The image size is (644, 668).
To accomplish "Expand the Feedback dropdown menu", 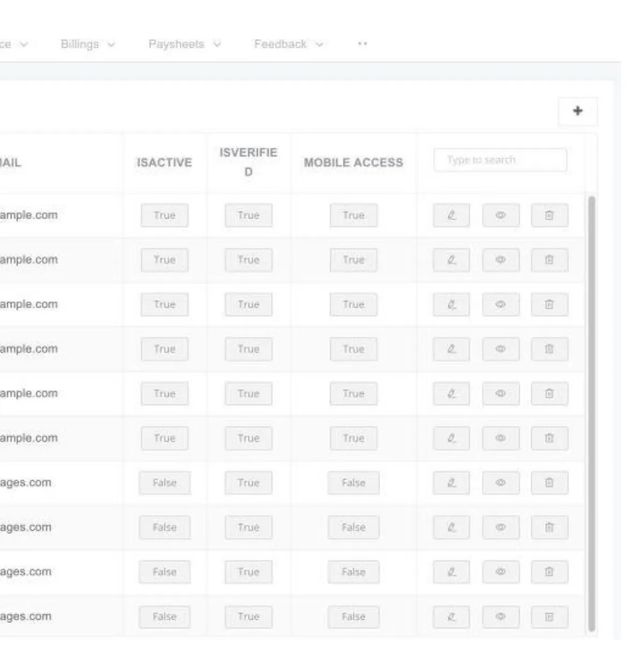I will click(x=288, y=45).
